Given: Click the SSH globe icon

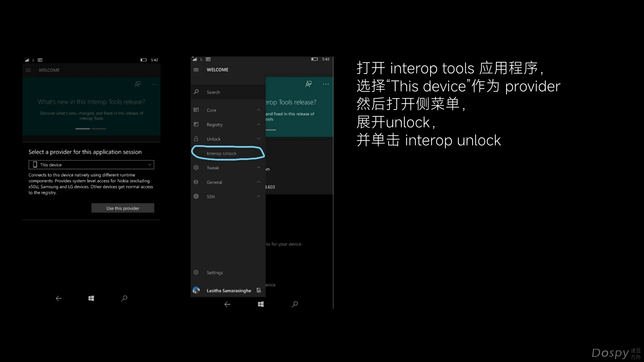Looking at the screenshot, I should [196, 196].
